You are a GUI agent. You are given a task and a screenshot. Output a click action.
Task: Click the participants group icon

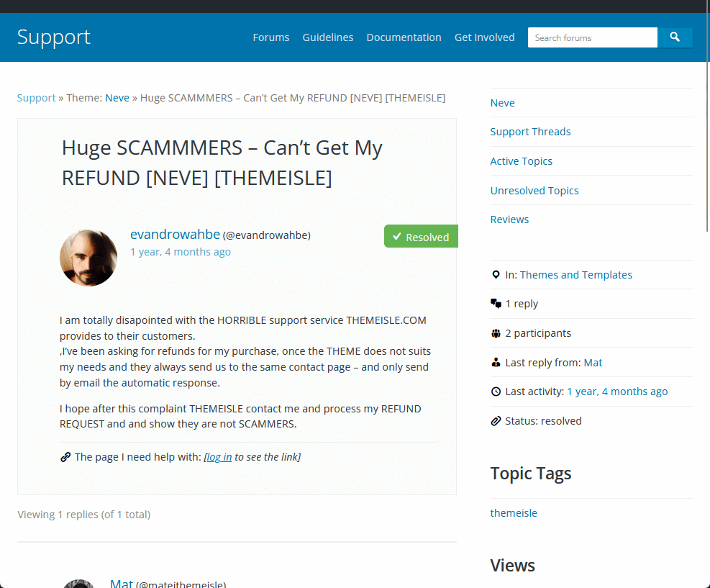pyautogui.click(x=496, y=333)
